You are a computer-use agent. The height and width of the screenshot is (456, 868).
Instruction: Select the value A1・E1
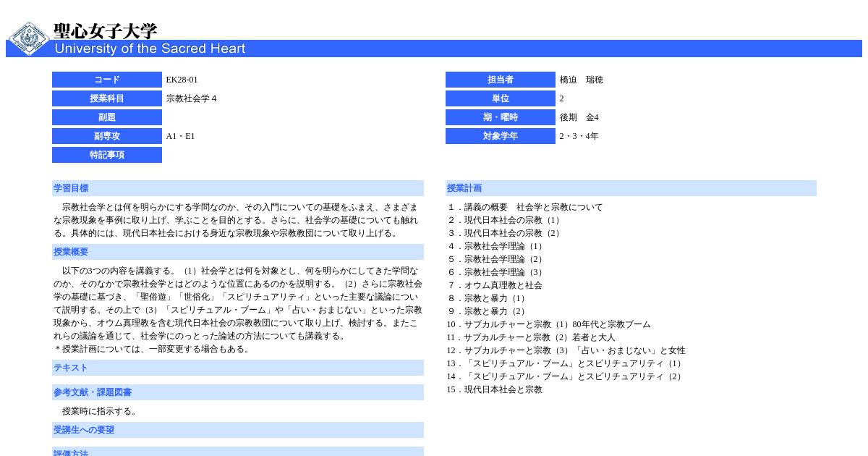[180, 136]
